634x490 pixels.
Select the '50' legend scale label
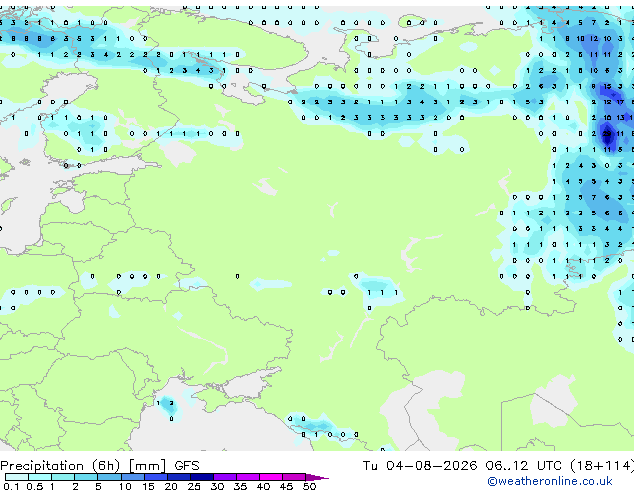point(309,486)
